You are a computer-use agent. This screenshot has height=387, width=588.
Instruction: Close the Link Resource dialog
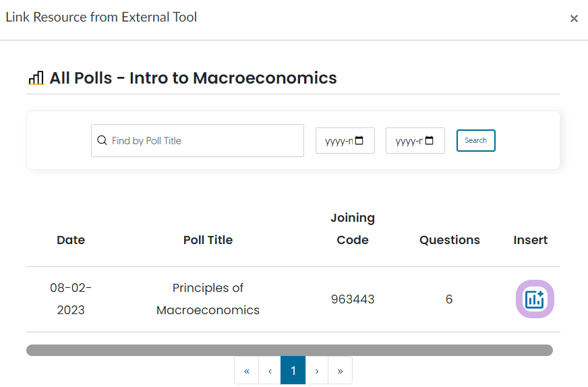coord(574,18)
